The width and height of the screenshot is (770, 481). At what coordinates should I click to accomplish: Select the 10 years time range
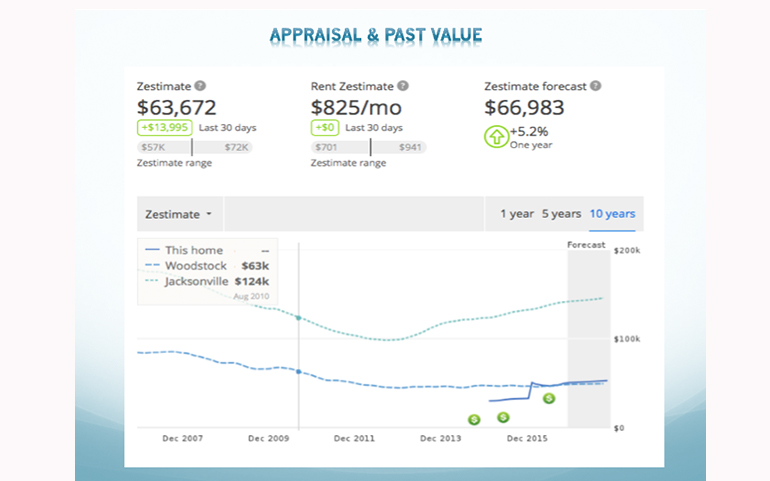pyautogui.click(x=612, y=214)
